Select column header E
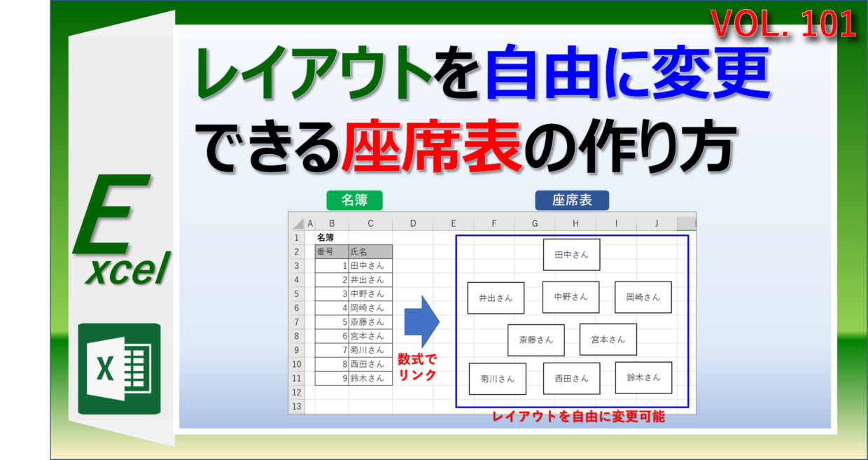 (x=454, y=223)
